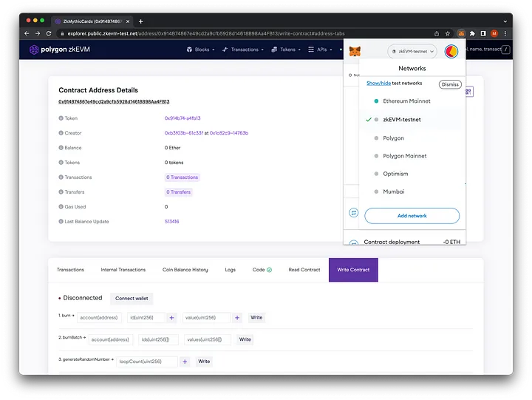Viewport: 532px width, 400px height.
Task: Click Write button for generateRandomNumber
Action: click(x=204, y=362)
